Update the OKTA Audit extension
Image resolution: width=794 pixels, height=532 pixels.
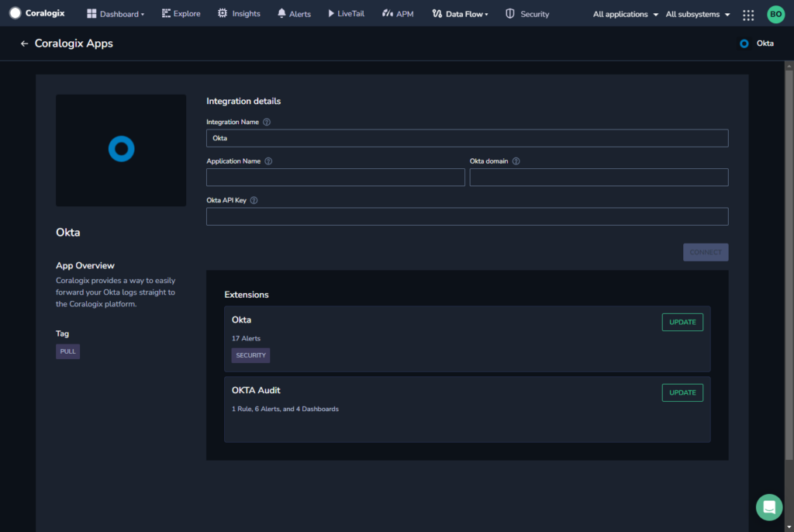coord(682,392)
